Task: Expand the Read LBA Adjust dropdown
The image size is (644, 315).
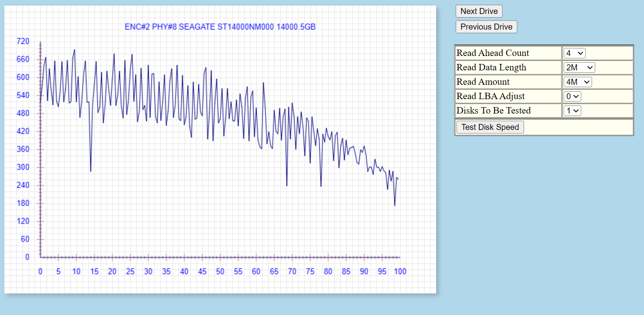Action: pos(572,96)
